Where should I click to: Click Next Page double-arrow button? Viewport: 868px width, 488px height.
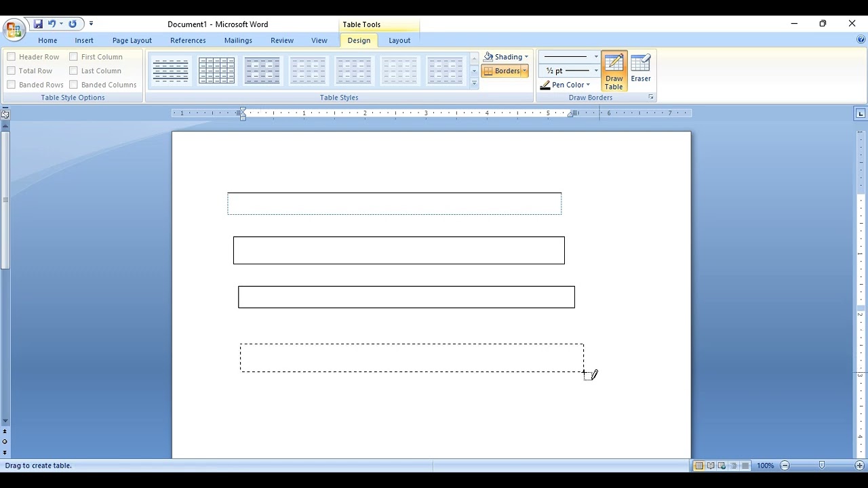coord(5,453)
